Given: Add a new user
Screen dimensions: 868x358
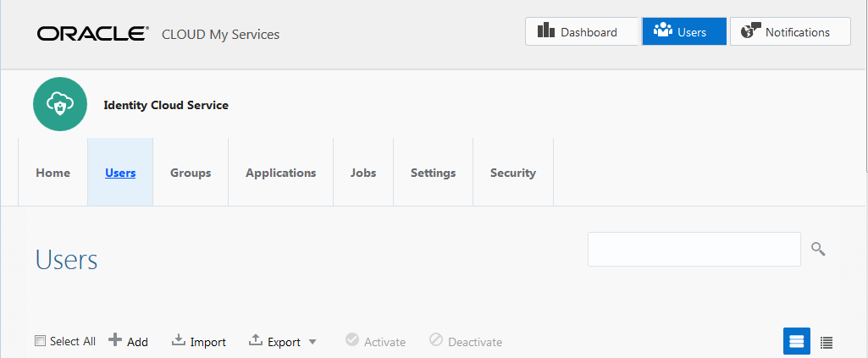Looking at the screenshot, I should point(129,341).
